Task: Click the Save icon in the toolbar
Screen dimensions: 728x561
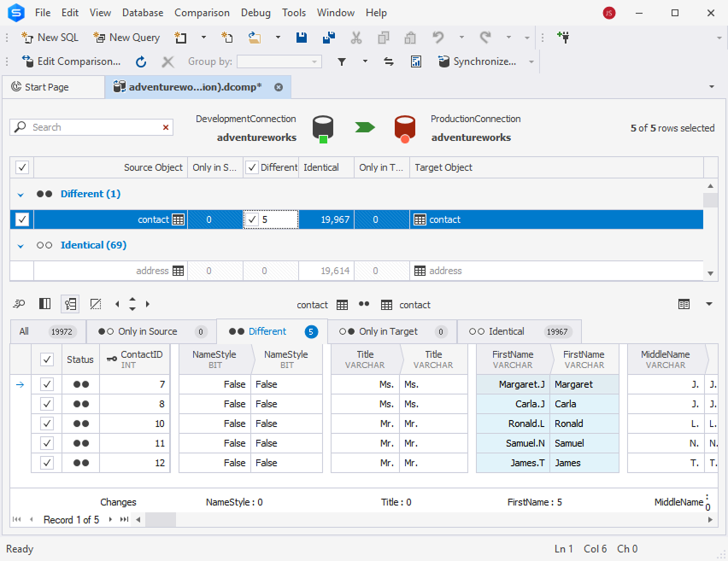Action: pyautogui.click(x=302, y=38)
